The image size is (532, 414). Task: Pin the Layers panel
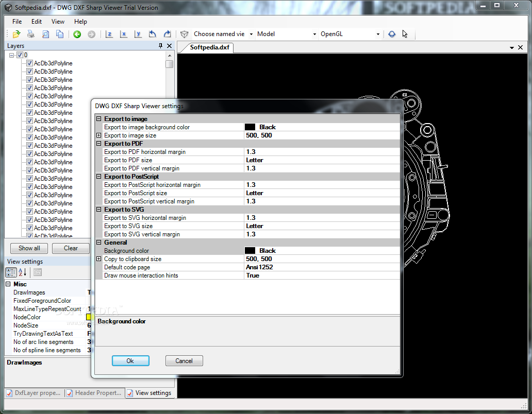click(160, 46)
